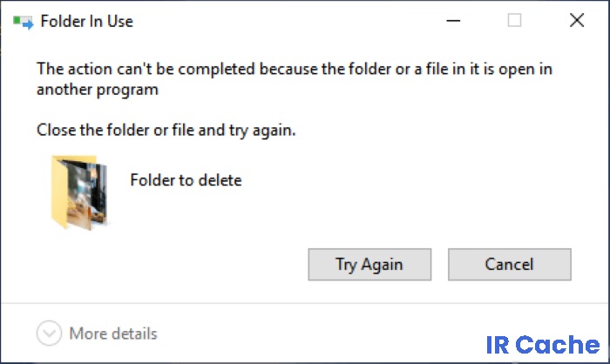The width and height of the screenshot is (610, 364).
Task: Click the IR Cache watermark logo
Action: [543, 345]
